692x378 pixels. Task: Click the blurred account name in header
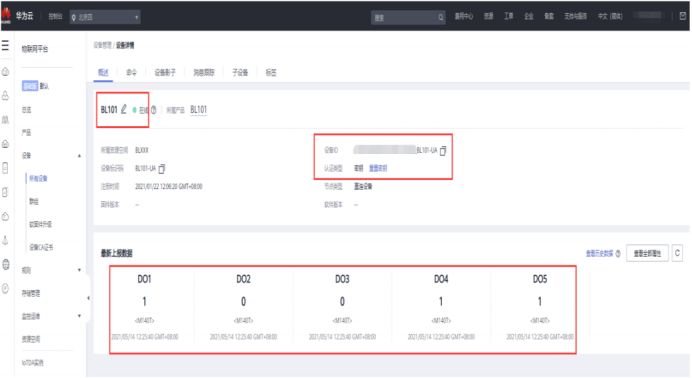tap(648, 15)
